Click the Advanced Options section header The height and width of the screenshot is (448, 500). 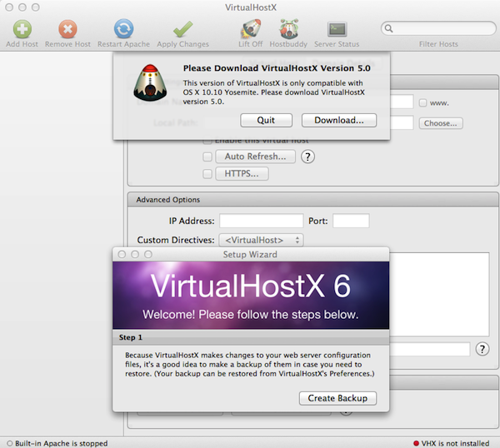point(312,200)
